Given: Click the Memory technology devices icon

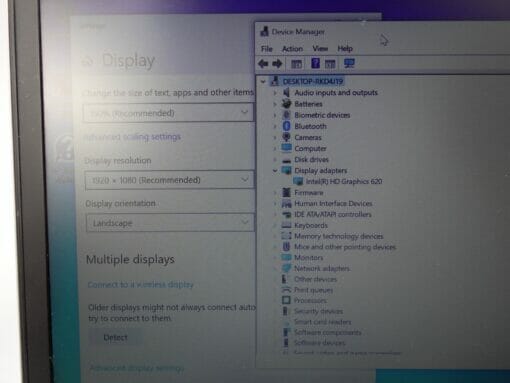Looking at the screenshot, I should tap(286, 236).
